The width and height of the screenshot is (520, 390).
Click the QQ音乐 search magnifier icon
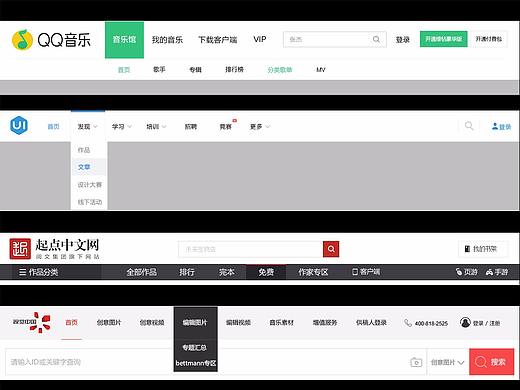point(376,40)
